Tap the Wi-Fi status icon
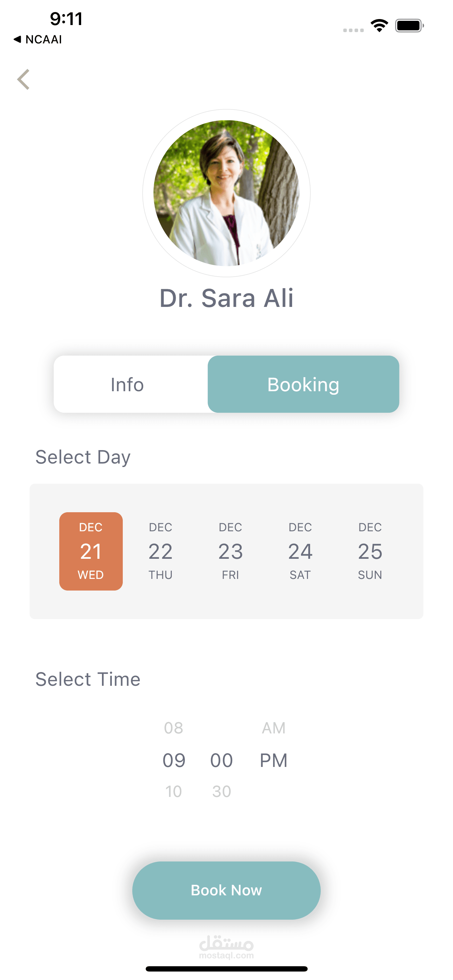 (379, 25)
